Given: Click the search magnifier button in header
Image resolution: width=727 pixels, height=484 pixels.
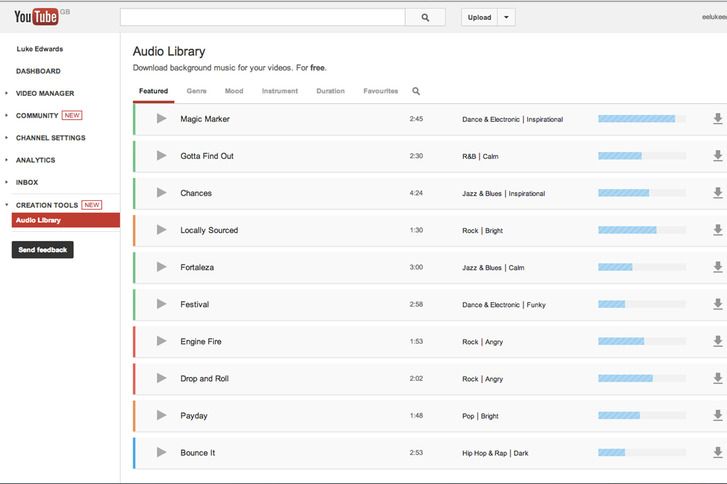Looking at the screenshot, I should [x=425, y=17].
